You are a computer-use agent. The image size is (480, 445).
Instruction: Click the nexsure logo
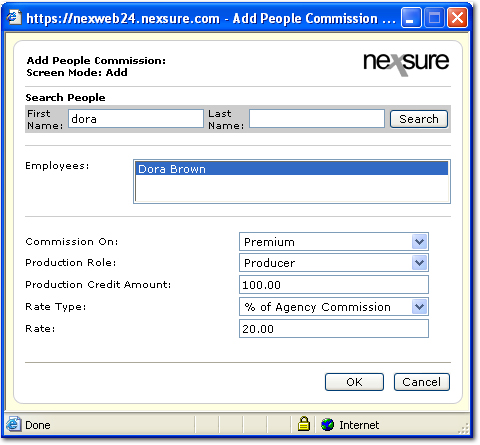tap(406, 63)
